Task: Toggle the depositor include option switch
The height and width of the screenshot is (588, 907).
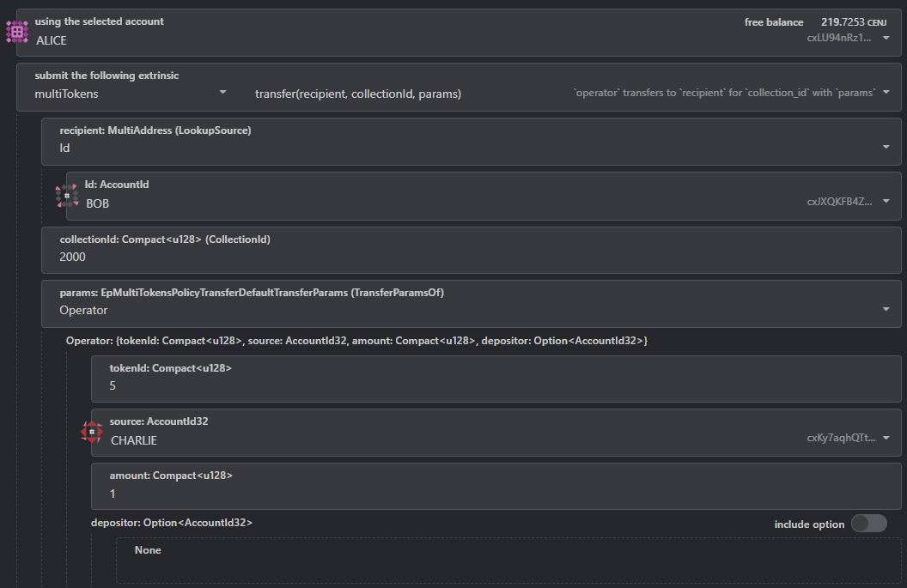Action: (x=869, y=524)
